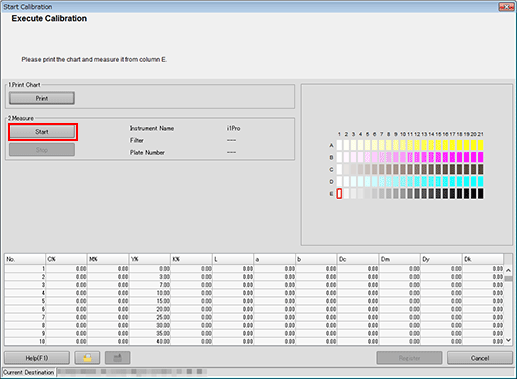Click the table scrollbar up arrow
This screenshot has height=379, width=517.
508,270
